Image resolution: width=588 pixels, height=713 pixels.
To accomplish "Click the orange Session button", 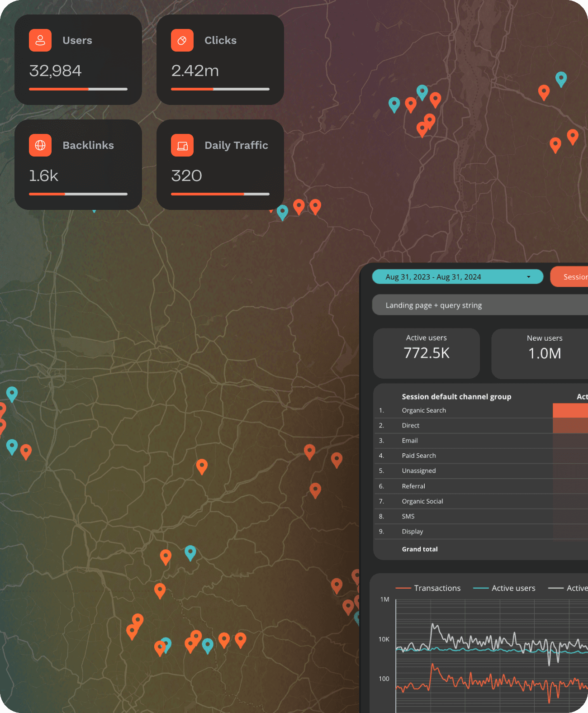I will (x=569, y=277).
